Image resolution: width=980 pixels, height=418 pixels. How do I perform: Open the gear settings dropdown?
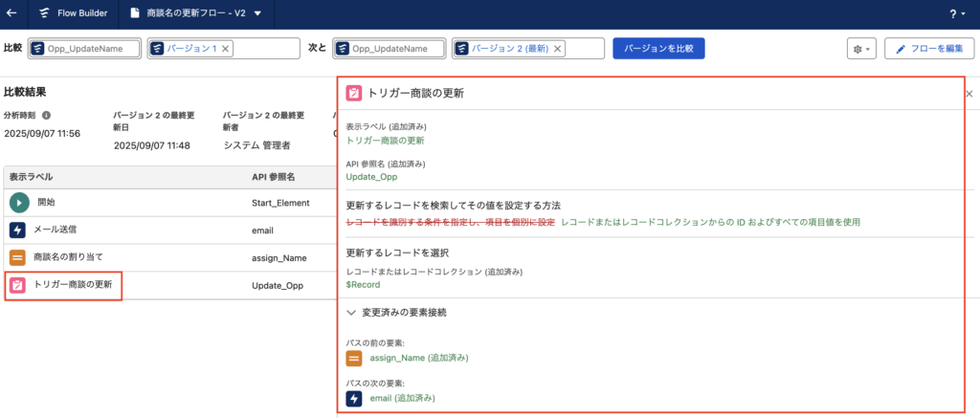tap(860, 48)
